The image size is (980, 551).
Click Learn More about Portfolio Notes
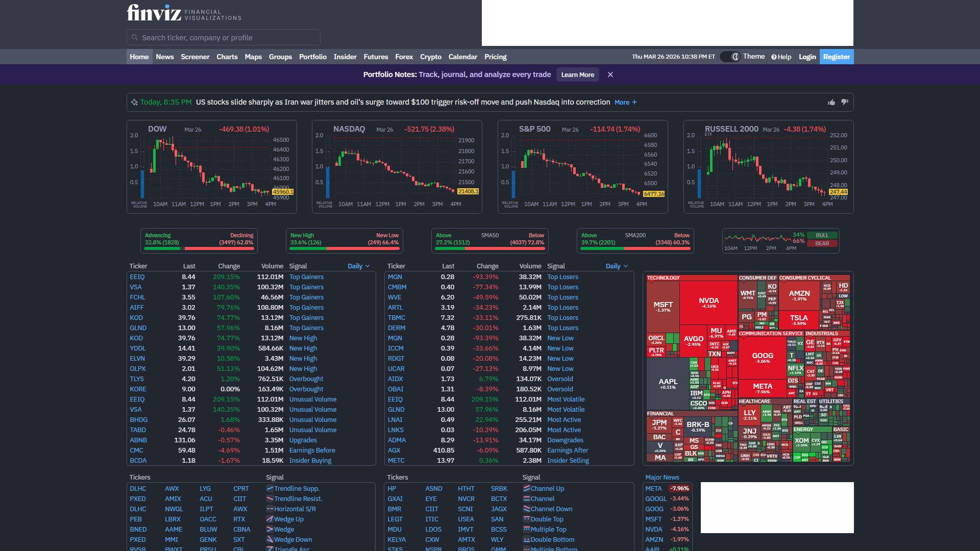click(x=577, y=74)
